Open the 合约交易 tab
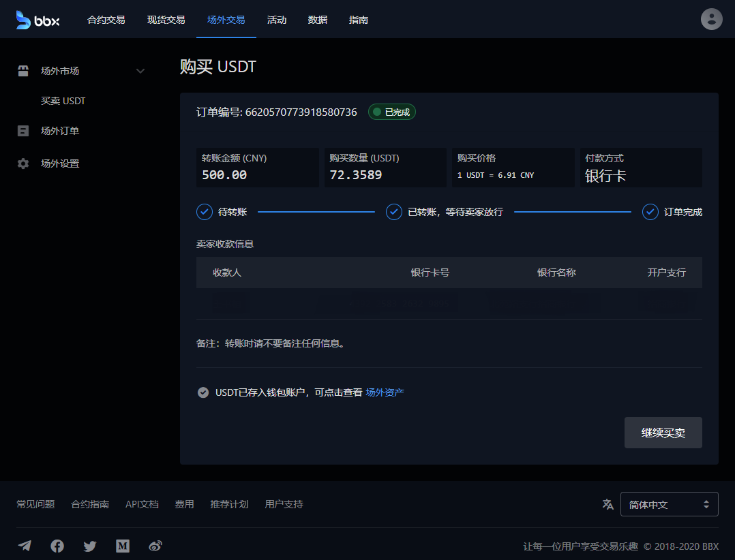735x560 pixels. click(x=106, y=20)
